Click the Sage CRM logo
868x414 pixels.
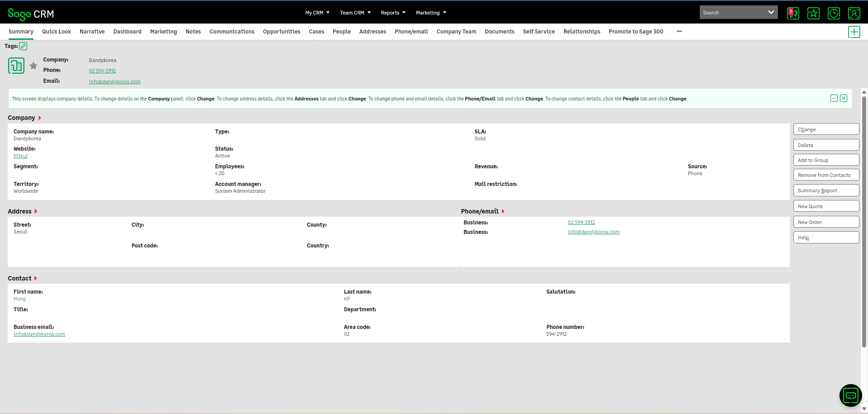31,14
